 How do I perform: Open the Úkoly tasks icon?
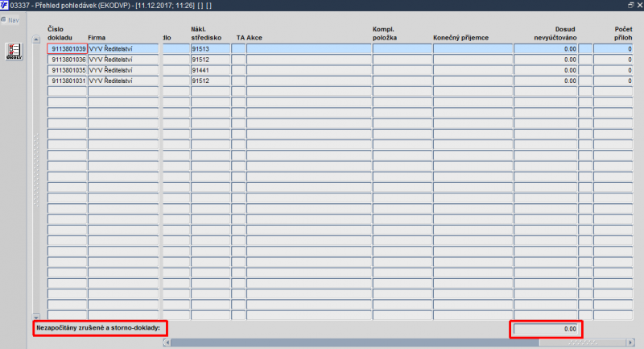click(14, 52)
